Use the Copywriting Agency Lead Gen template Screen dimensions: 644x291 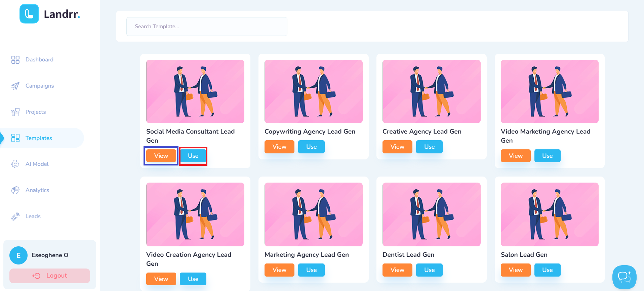311,147
